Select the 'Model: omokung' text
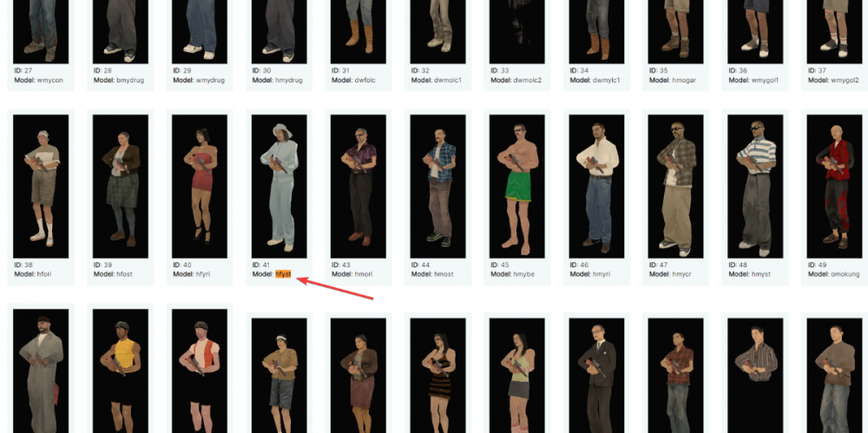The image size is (868, 433). (832, 273)
